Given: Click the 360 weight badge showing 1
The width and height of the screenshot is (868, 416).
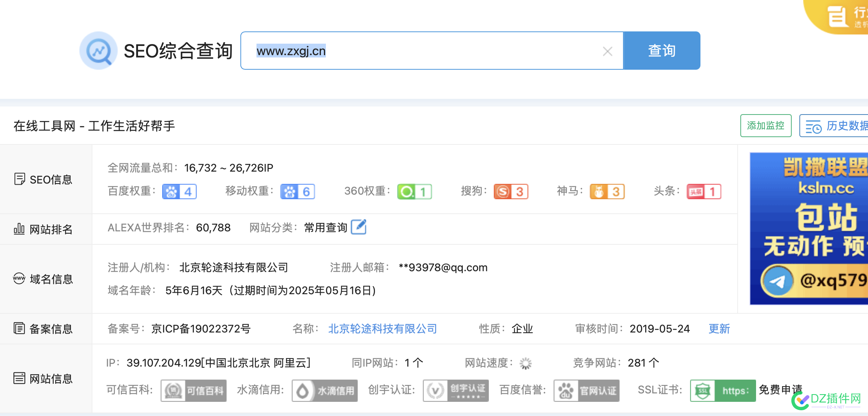Looking at the screenshot, I should point(414,191).
